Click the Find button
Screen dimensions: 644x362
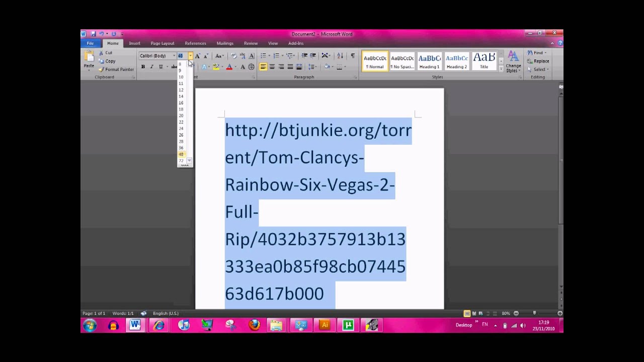pyautogui.click(x=537, y=53)
